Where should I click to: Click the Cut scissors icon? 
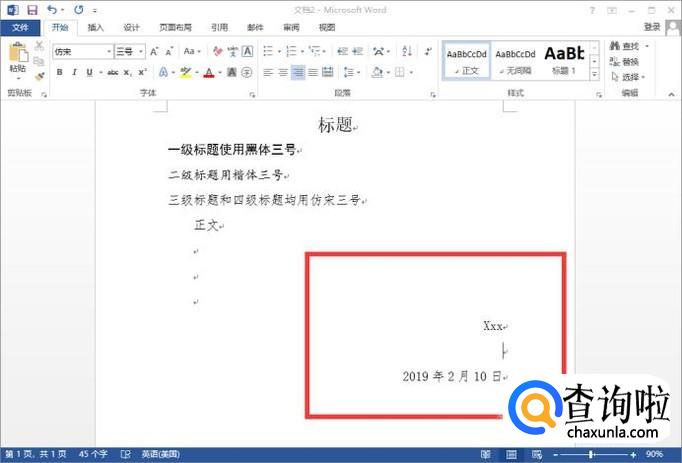pyautogui.click(x=39, y=46)
